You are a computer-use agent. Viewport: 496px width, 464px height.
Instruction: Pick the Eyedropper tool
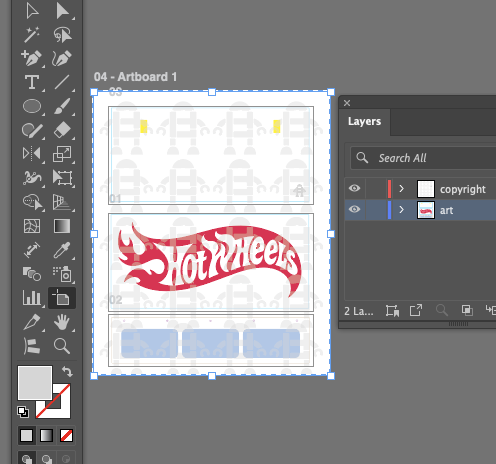[62, 250]
